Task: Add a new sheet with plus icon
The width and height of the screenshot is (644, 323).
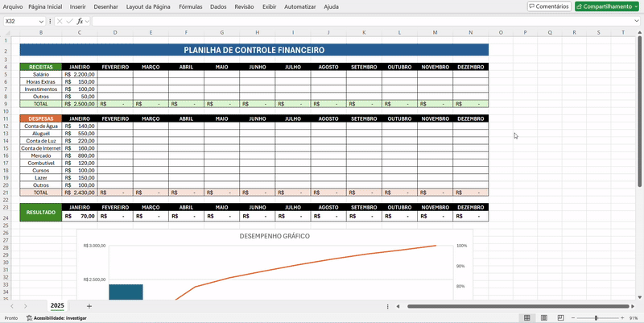Action: (x=89, y=306)
